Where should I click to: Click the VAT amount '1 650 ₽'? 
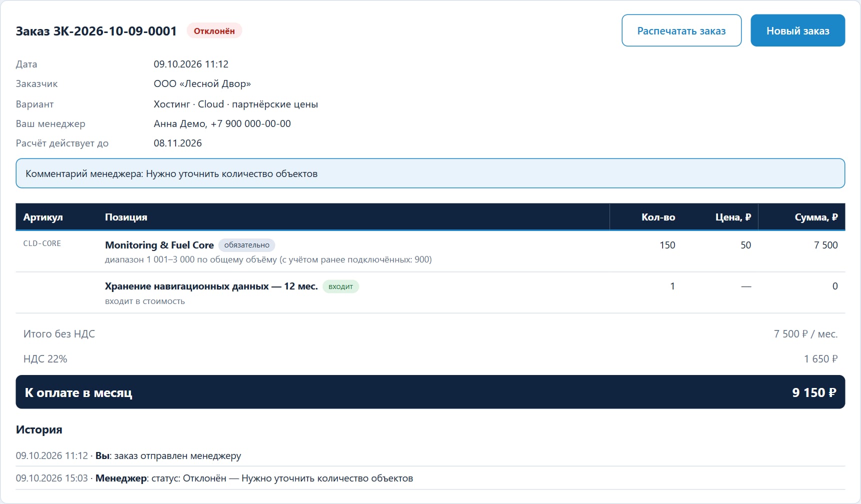click(x=821, y=359)
